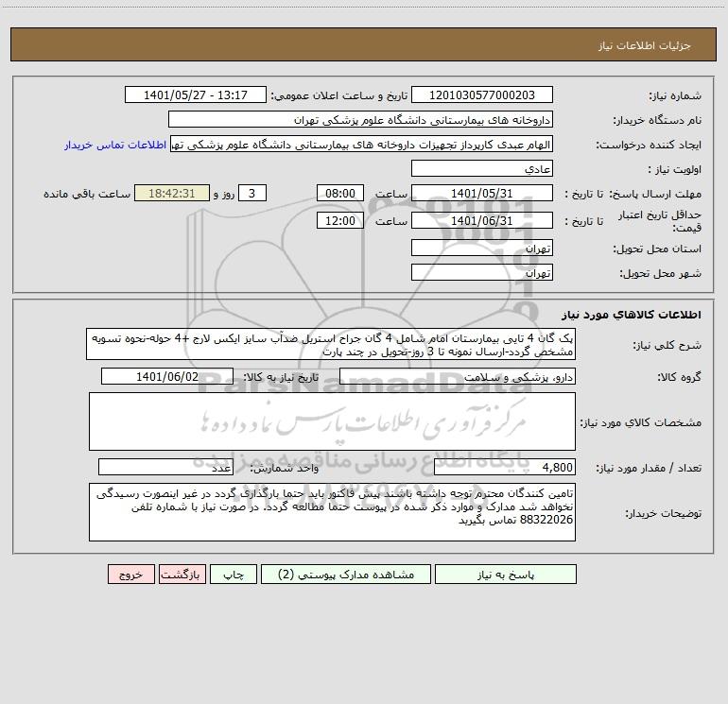Click the delivery city field تهران
This screenshot has width=728, height=704.
pos(482,272)
